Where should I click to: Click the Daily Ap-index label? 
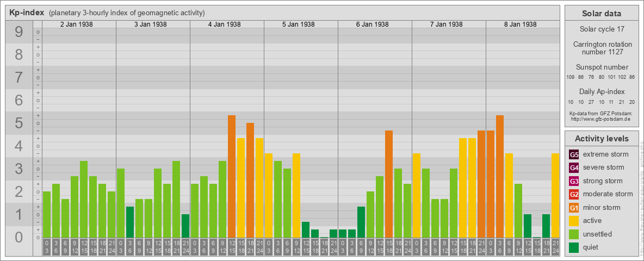click(x=602, y=91)
